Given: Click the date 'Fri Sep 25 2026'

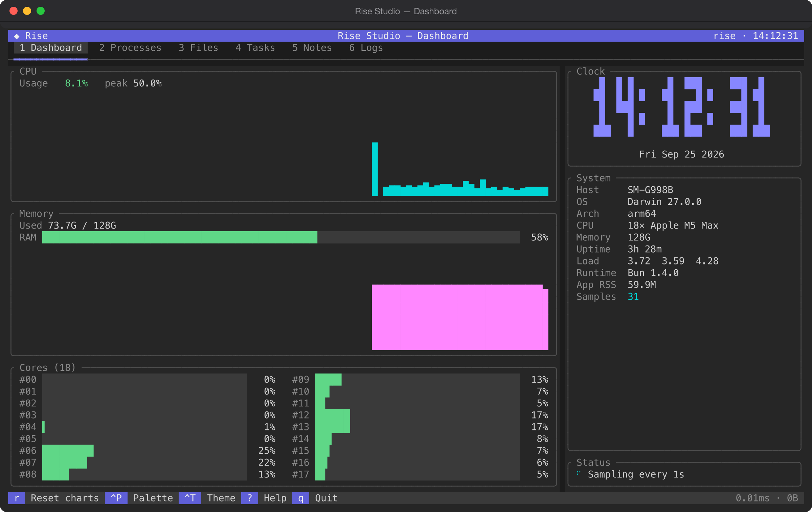Looking at the screenshot, I should pyautogui.click(x=681, y=154).
